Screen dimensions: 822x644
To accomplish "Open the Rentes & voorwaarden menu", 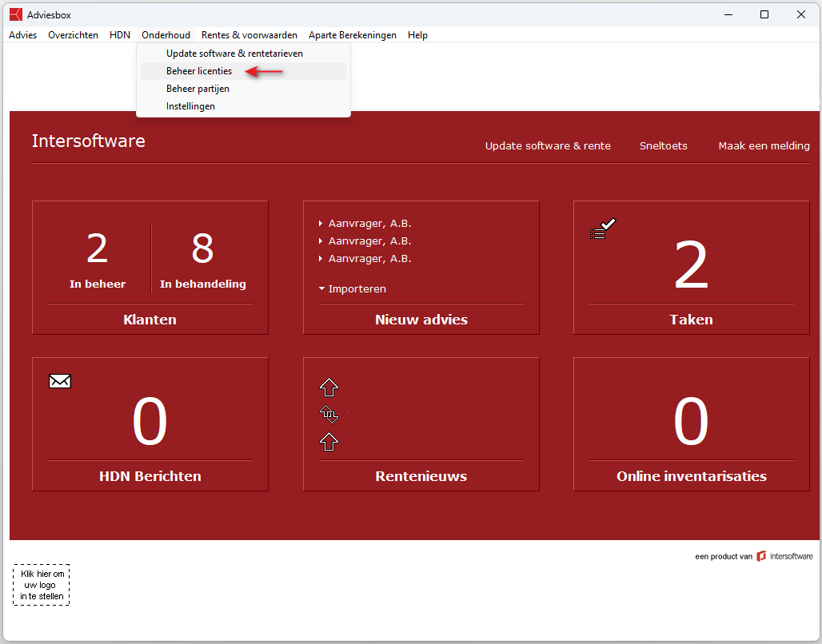I will point(249,35).
